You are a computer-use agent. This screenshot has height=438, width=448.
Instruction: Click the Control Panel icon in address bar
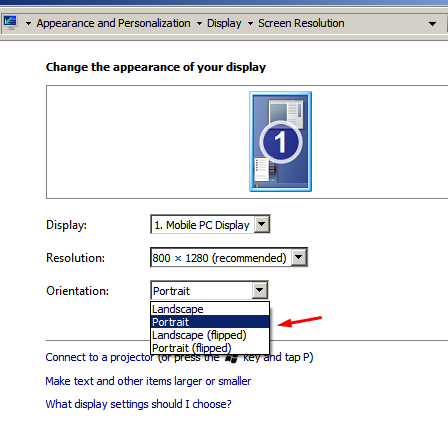(x=10, y=23)
